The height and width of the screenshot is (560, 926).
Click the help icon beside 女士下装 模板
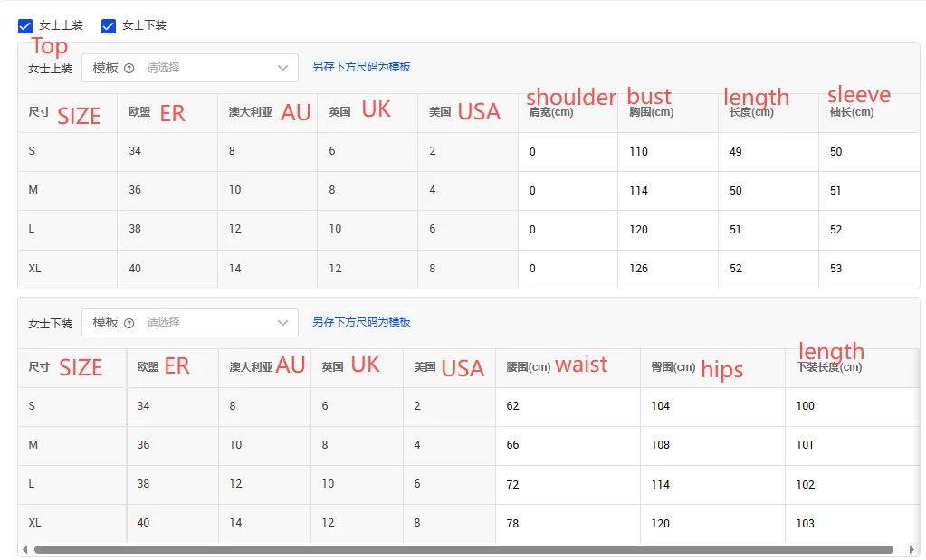point(129,323)
